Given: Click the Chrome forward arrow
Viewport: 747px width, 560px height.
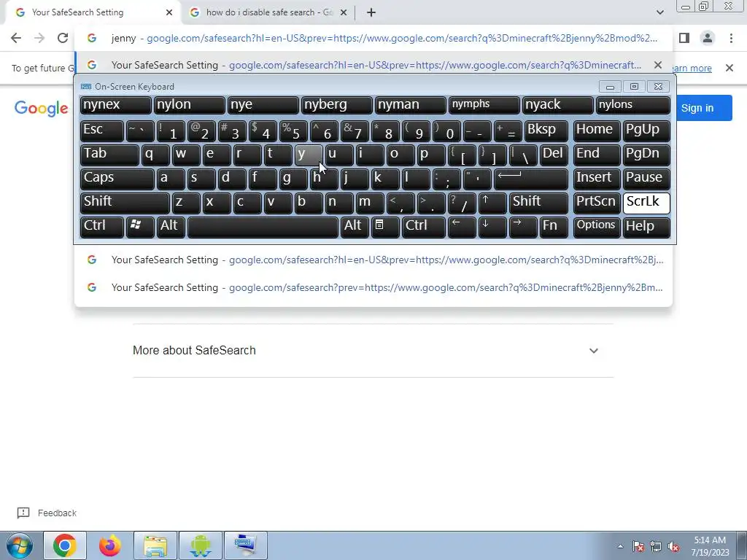Looking at the screenshot, I should 39,38.
